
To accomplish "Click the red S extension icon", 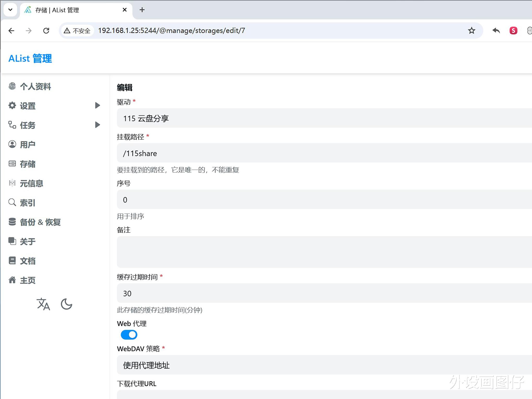I will tap(513, 31).
